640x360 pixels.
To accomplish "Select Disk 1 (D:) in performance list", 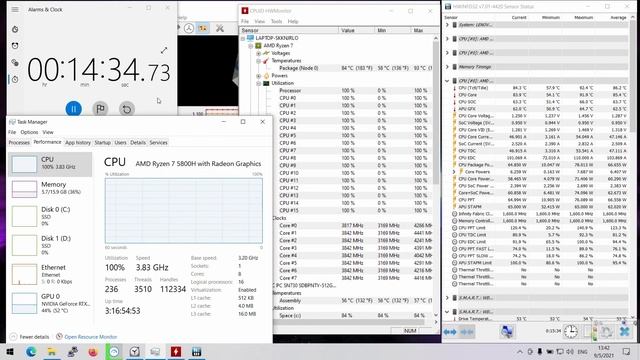I will (x=50, y=245).
